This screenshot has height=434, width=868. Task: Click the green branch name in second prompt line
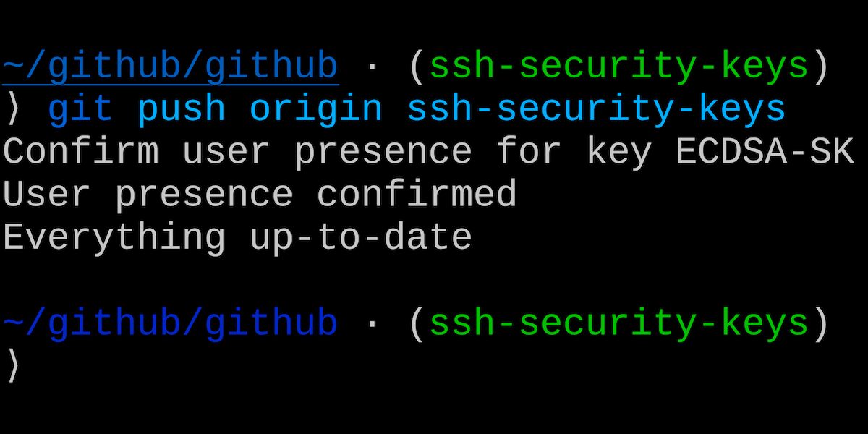(618, 323)
